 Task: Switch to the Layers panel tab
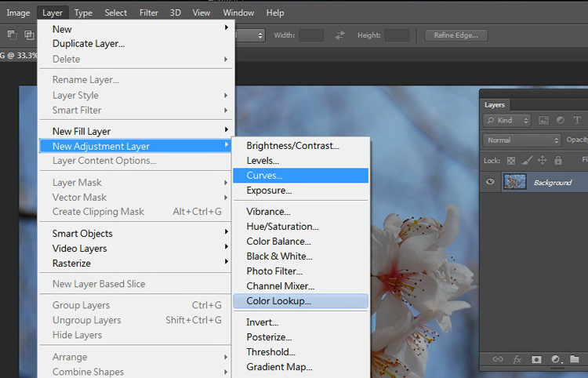pos(494,105)
